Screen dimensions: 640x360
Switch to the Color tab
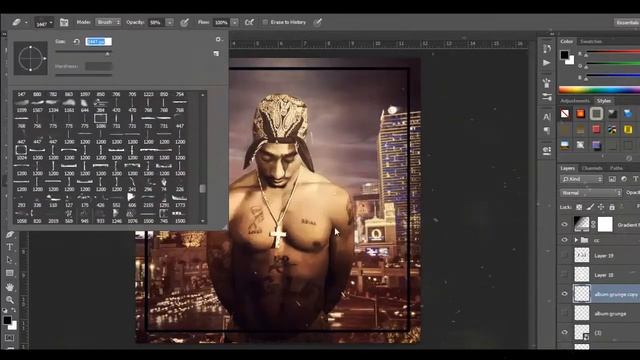coord(567,41)
